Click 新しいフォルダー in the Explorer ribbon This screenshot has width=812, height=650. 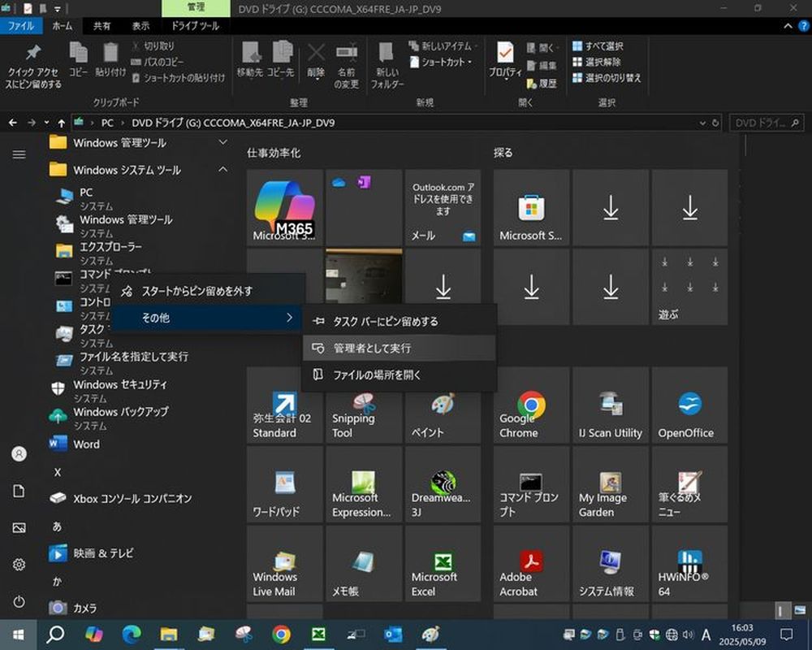coord(387,63)
